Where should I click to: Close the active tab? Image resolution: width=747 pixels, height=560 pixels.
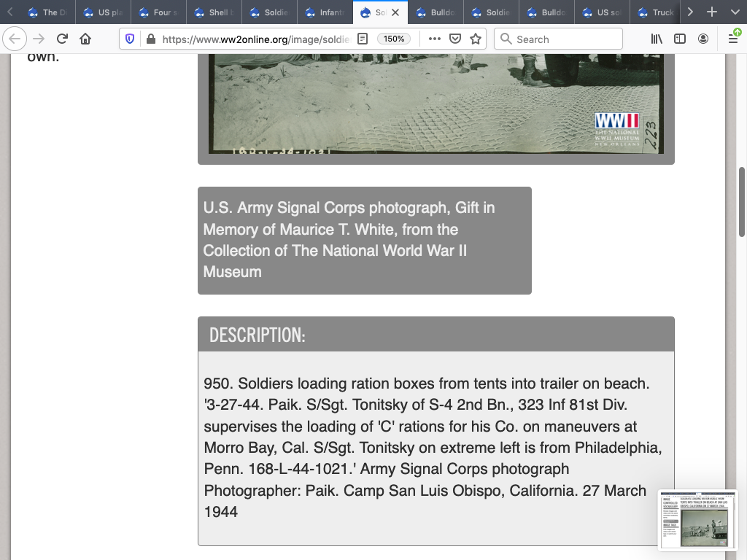click(x=395, y=12)
